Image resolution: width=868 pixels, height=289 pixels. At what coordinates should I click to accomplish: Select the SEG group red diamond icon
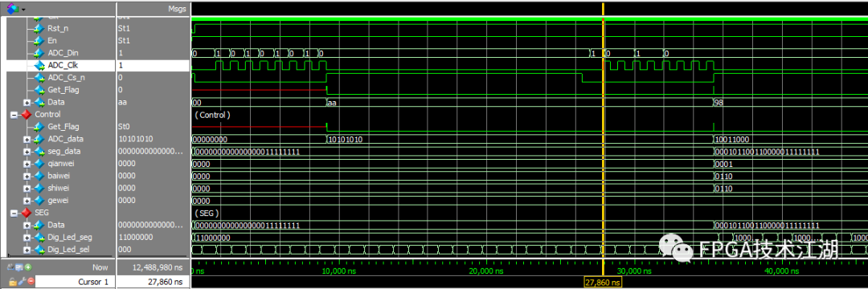coord(26,212)
